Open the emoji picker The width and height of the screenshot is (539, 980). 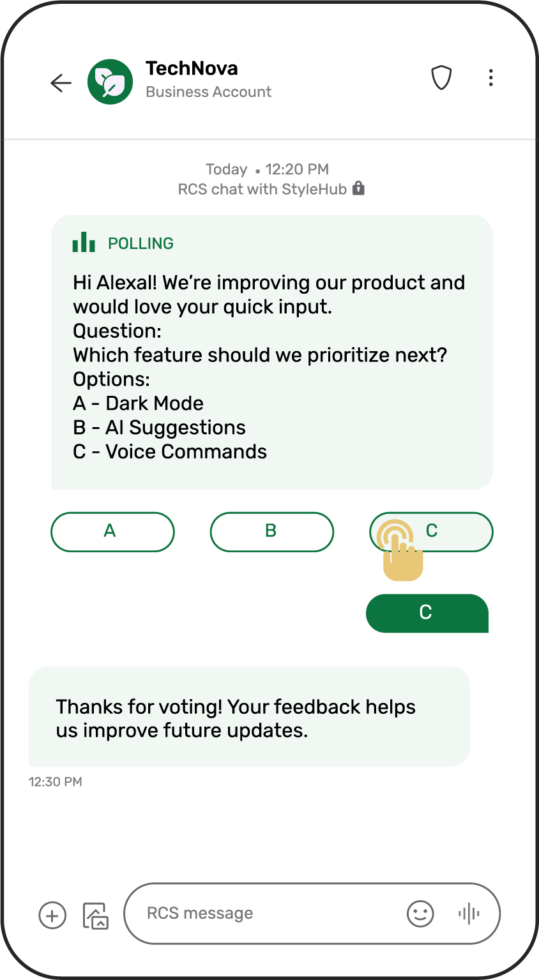click(x=420, y=914)
